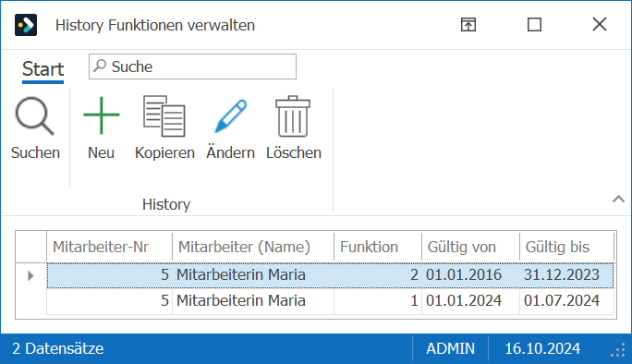Click the ADMIN user in status bar
Screen dimensions: 632x364
pyautogui.click(x=450, y=348)
